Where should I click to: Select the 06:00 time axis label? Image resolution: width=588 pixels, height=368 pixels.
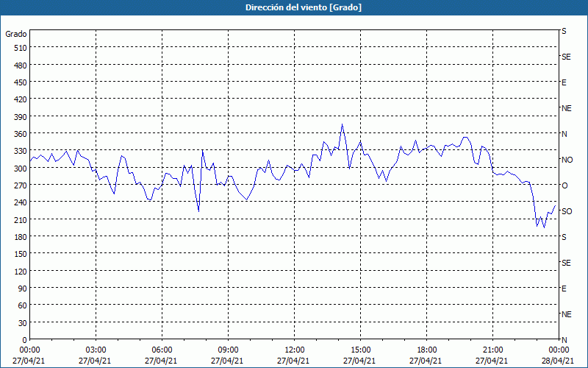click(x=162, y=350)
